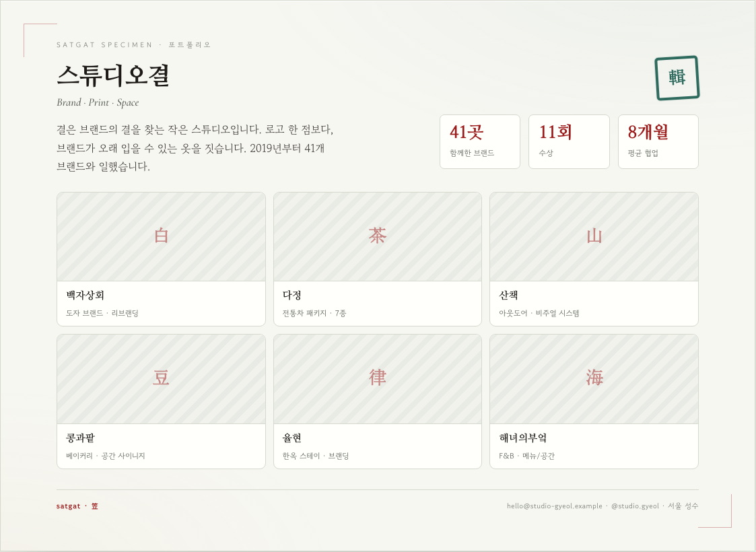Open the 白 thumbnail of 백자상회
The image size is (756, 552).
(161, 237)
